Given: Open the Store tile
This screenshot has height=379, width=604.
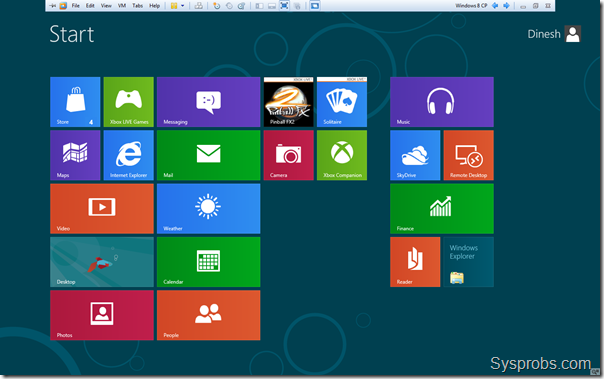Looking at the screenshot, I should 75,102.
